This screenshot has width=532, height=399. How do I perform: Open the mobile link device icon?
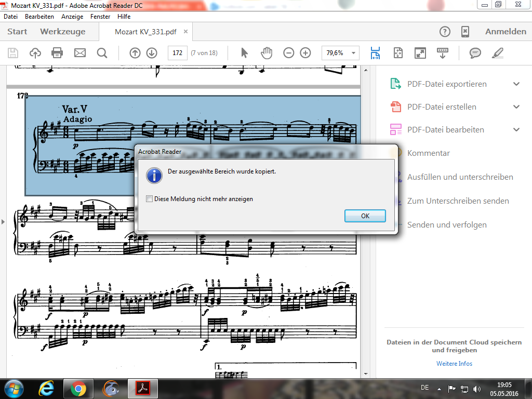(465, 32)
